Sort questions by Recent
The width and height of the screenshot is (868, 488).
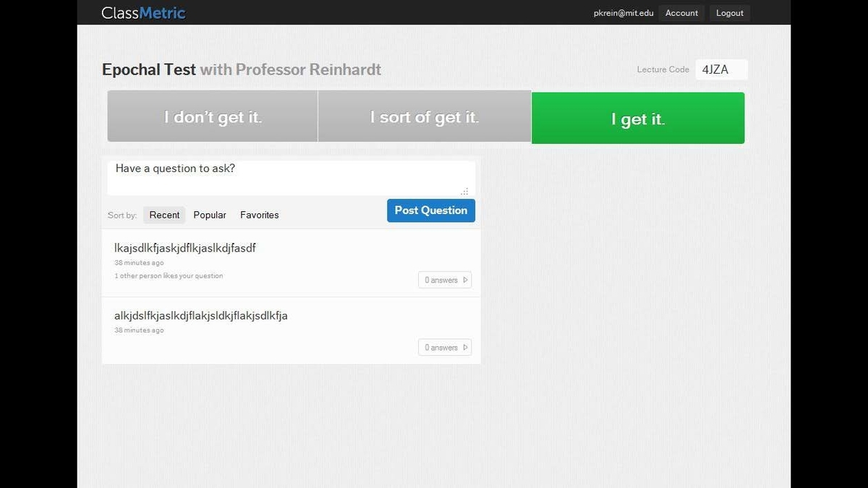pyautogui.click(x=164, y=215)
